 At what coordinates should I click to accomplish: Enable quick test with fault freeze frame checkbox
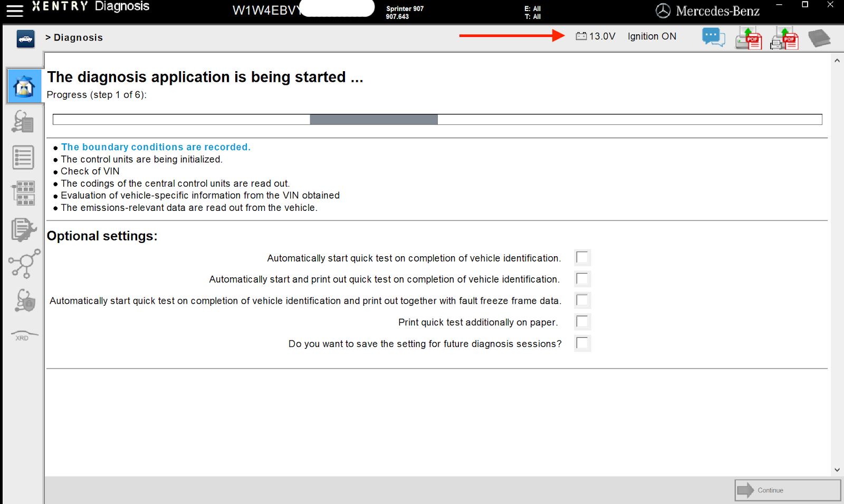[x=582, y=300]
